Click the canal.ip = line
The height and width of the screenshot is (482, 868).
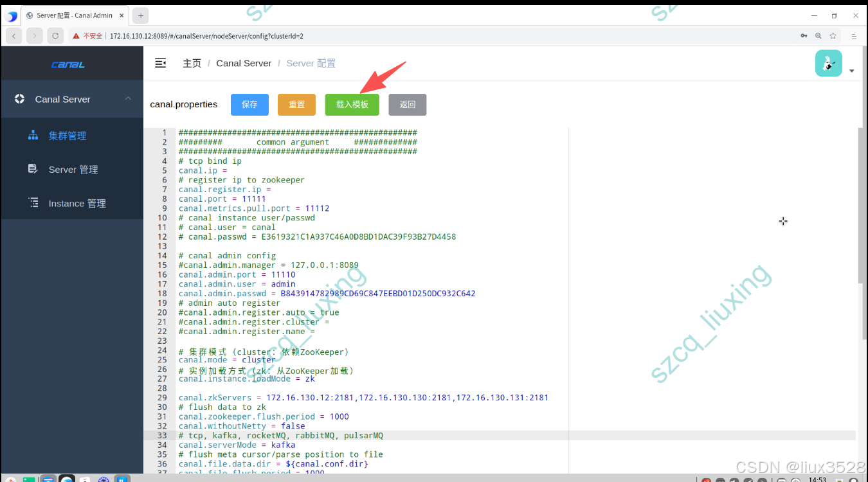click(x=203, y=170)
